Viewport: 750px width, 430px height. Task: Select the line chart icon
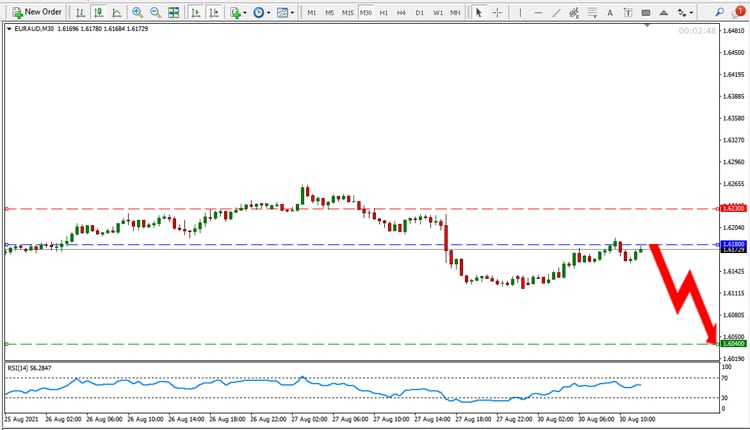(x=116, y=12)
